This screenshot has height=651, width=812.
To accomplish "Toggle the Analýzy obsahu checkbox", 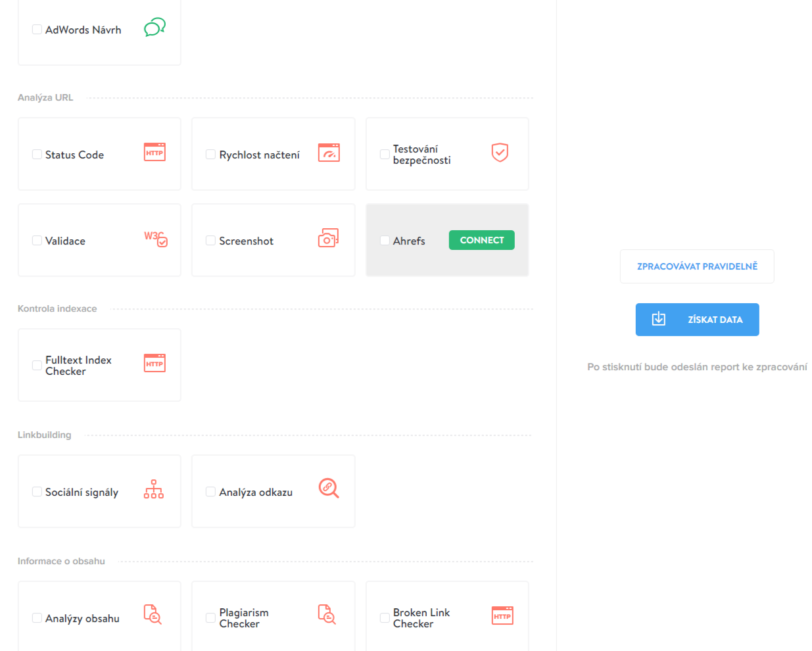I will [37, 618].
